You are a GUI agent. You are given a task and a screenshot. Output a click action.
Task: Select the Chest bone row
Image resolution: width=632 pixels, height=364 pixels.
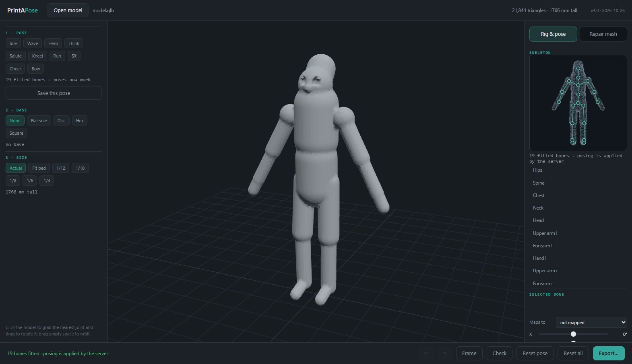click(x=578, y=195)
